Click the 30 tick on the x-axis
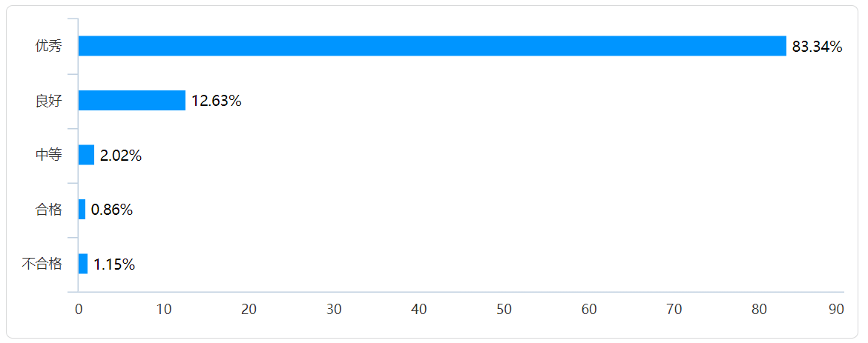Screen dimensions: 868x343 [x=334, y=310]
